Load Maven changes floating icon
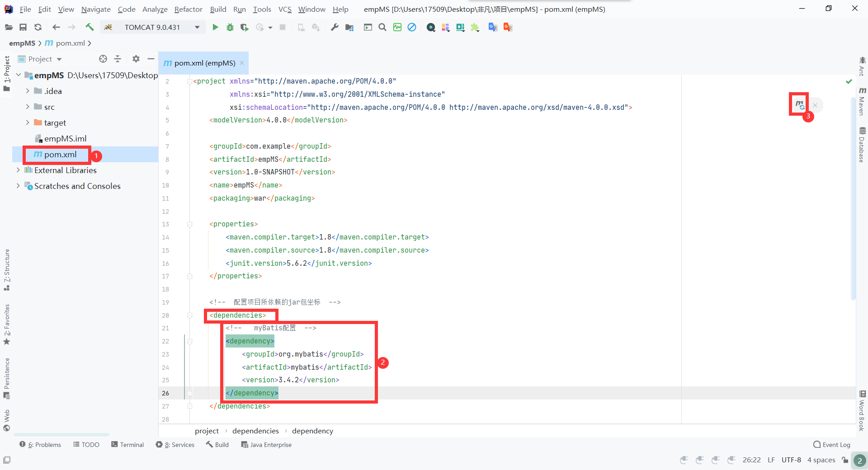868x470 pixels. (800, 105)
